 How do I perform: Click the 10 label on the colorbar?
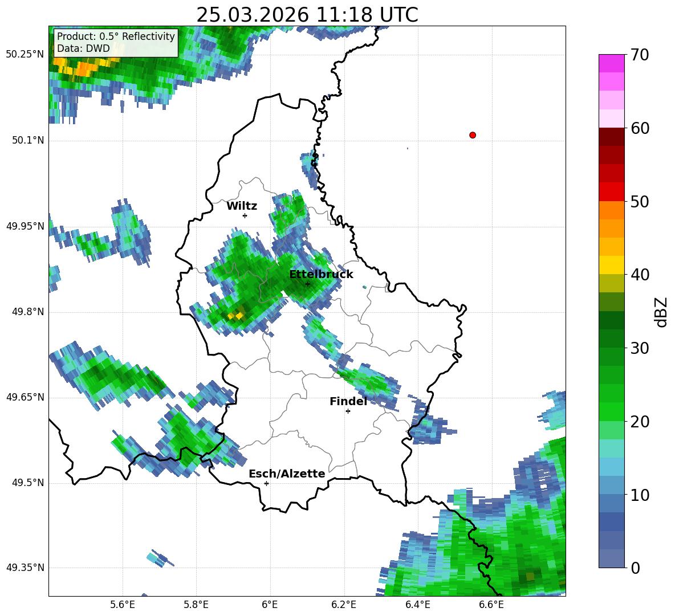[x=639, y=495]
